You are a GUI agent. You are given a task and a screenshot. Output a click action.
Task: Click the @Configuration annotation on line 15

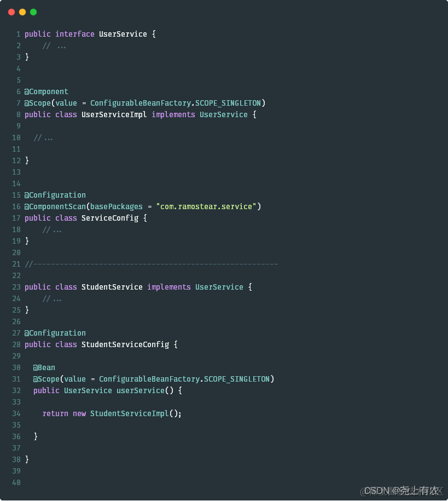click(x=55, y=195)
